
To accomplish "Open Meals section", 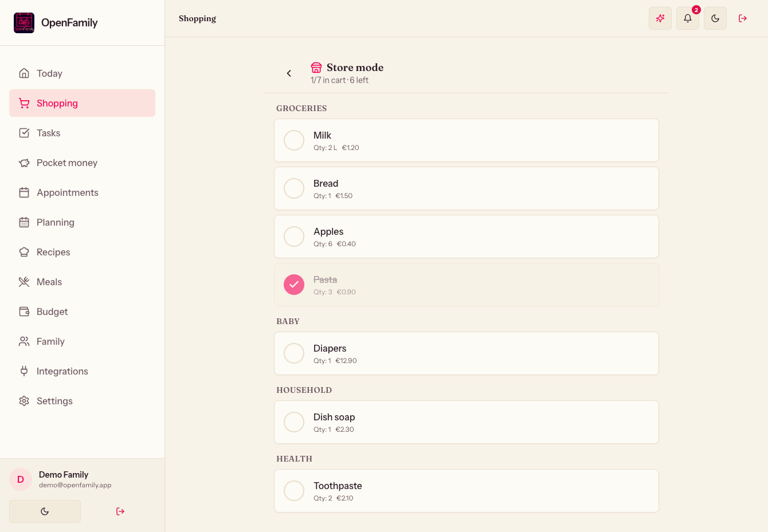I will [x=82, y=282].
